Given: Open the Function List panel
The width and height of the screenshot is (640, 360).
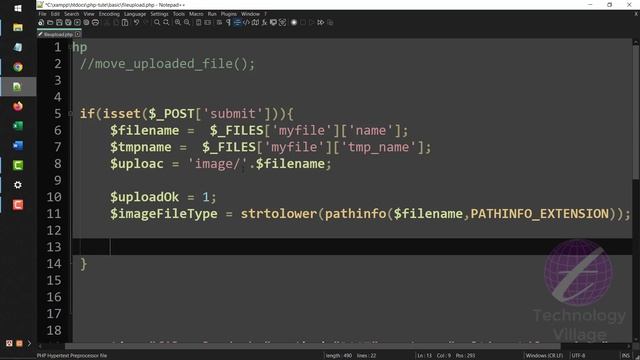Looking at the screenshot, I should click(x=264, y=22).
